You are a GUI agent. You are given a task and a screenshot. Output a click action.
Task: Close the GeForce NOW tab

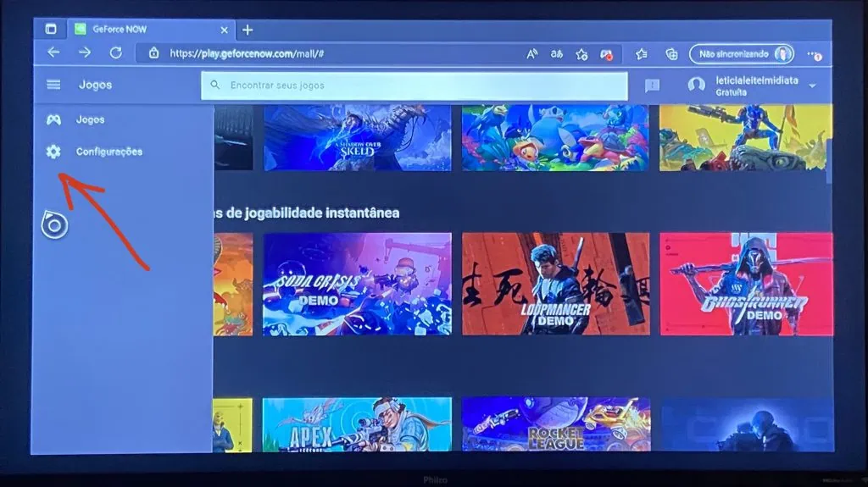tap(224, 30)
